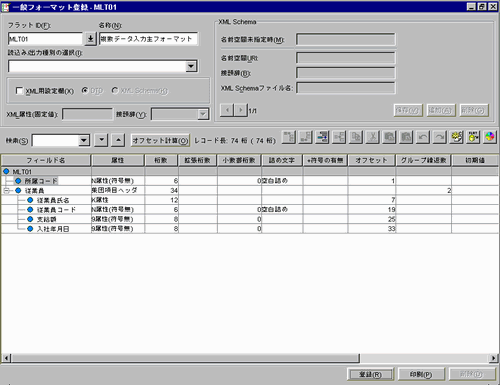
Task: Select the DTD radio button
Action: pos(85,90)
